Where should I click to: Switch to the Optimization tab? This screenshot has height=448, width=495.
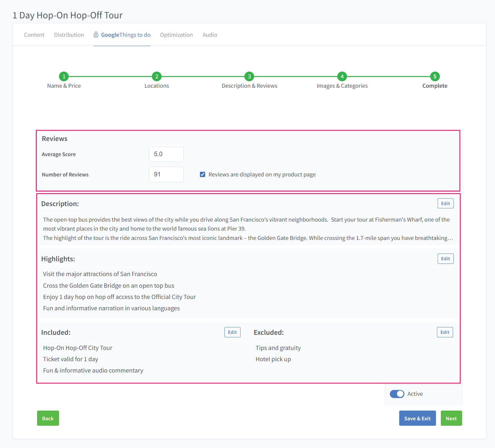(176, 35)
